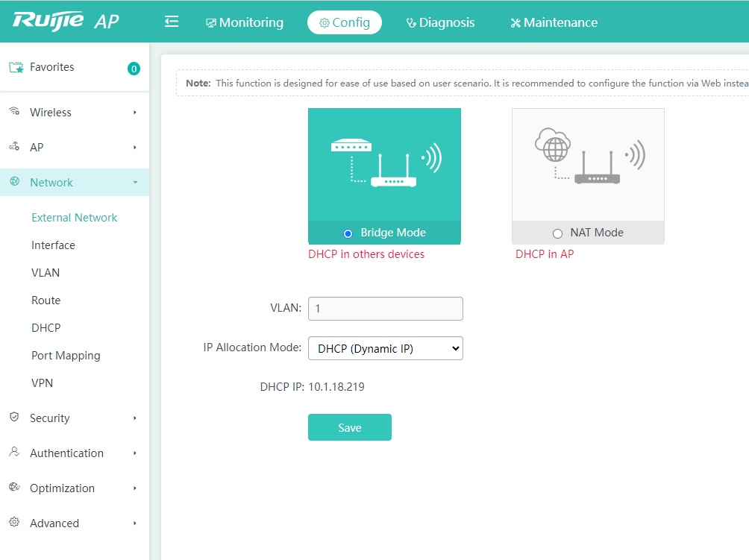Open the Maintenance tab
Screen dimensions: 749x560
click(554, 22)
